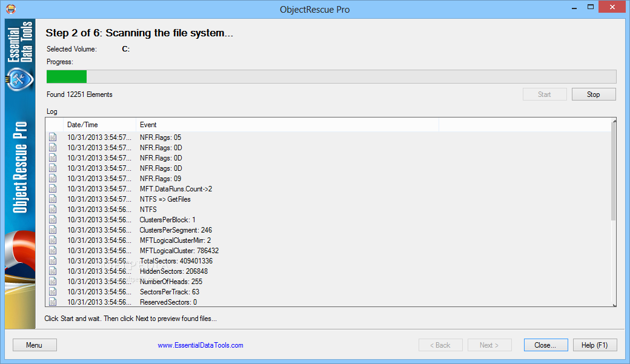The image size is (630, 364).
Task: Select the HiddenSectors: 206848 entry
Action: tap(174, 271)
